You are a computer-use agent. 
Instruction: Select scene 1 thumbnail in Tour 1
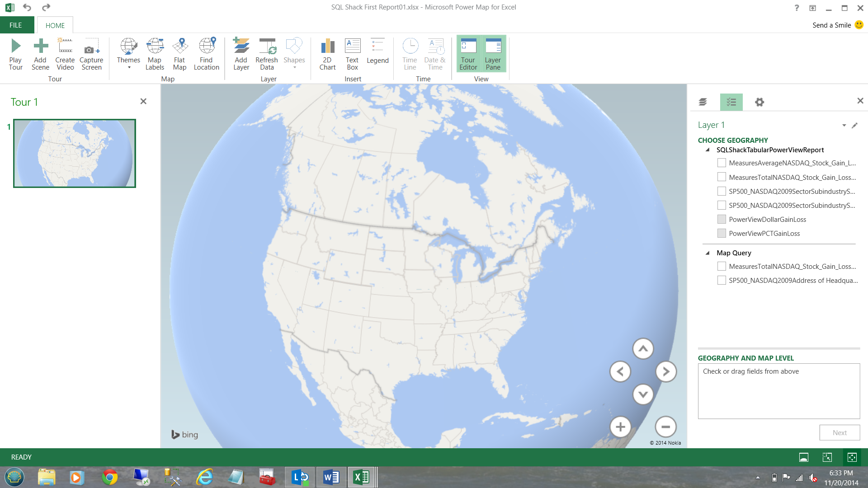pyautogui.click(x=75, y=153)
